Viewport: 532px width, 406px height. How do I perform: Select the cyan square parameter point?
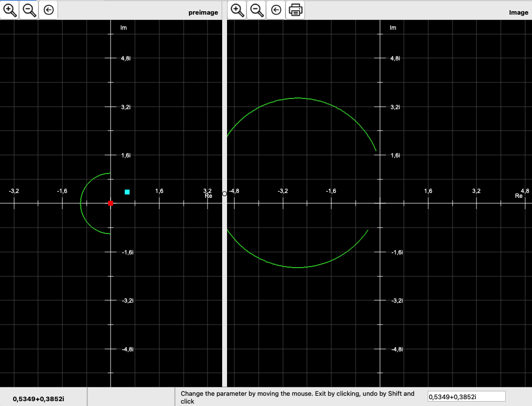127,192
